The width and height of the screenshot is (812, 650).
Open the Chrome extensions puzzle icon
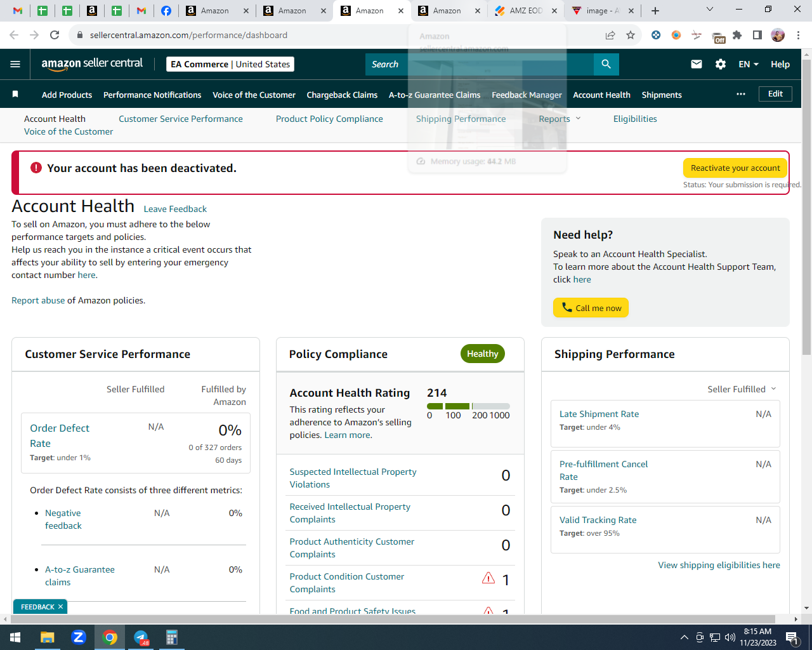(x=737, y=35)
